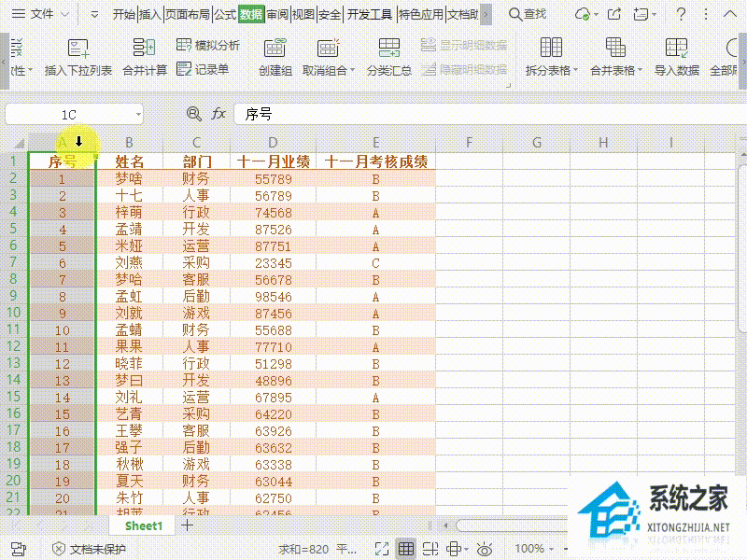
Task: Select the 模拟分析 what-if analysis icon
Action: (x=193, y=44)
